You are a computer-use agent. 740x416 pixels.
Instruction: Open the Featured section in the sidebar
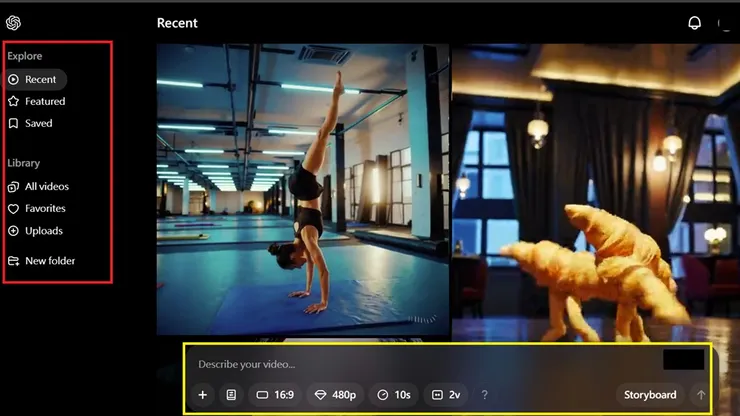(x=37, y=101)
